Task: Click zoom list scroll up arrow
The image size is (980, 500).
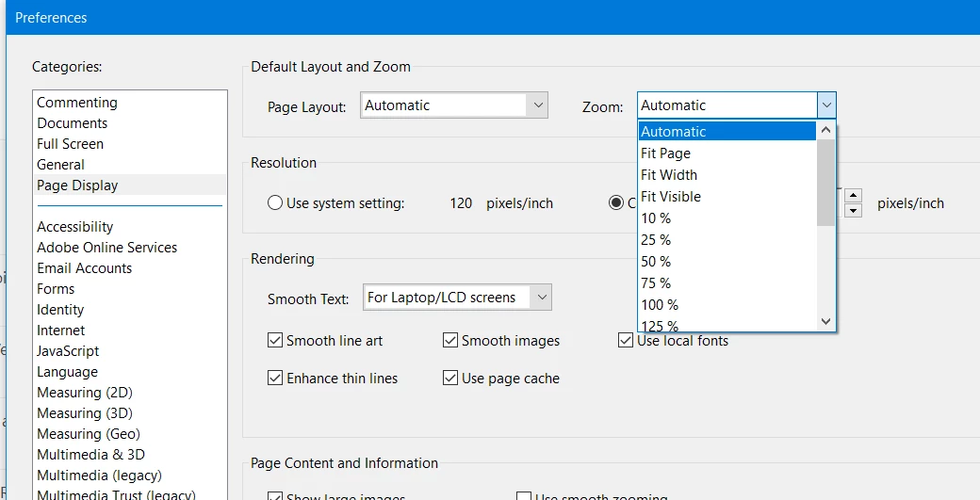Action: tap(825, 131)
